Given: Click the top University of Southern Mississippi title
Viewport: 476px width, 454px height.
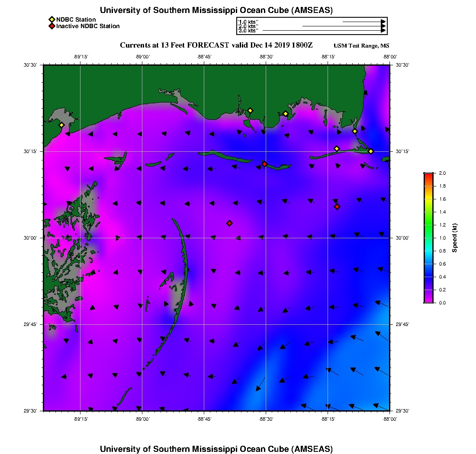Looking at the screenshot, I should pos(216,10).
